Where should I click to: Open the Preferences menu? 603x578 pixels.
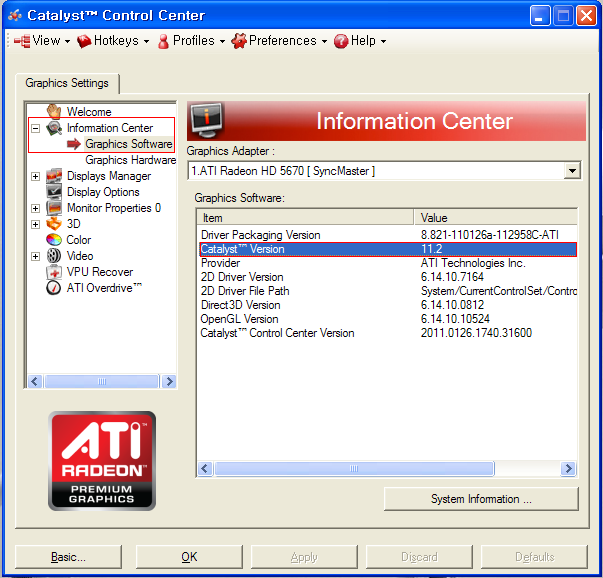coord(279,41)
